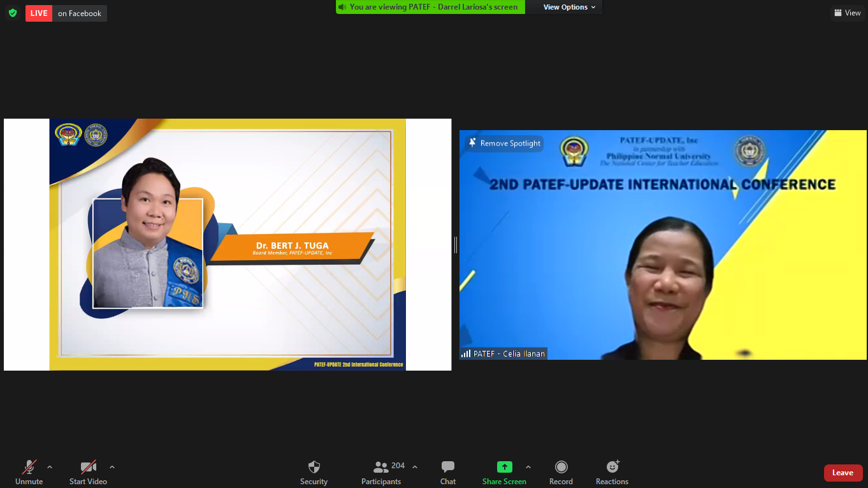Screen dimensions: 868x488
Task: Start recording with the Record button
Action: click(x=561, y=473)
